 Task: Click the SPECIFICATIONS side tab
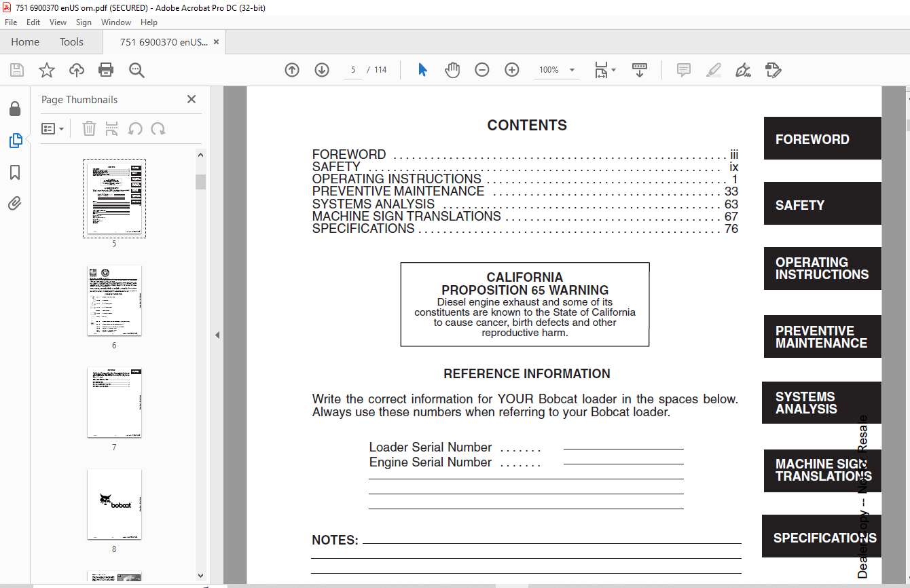tap(822, 536)
